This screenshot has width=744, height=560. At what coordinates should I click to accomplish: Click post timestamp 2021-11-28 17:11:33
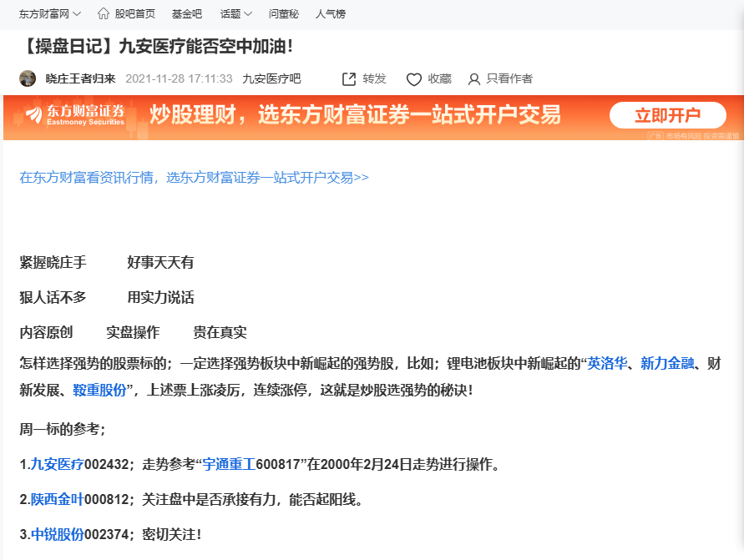[x=179, y=78]
